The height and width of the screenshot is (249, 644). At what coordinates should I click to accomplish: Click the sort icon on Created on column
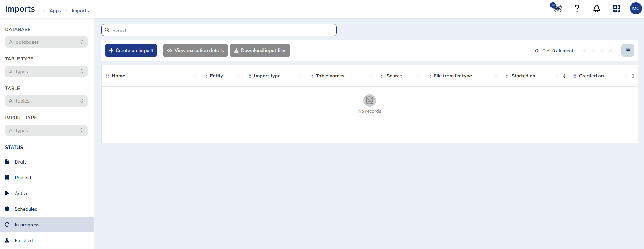633,76
